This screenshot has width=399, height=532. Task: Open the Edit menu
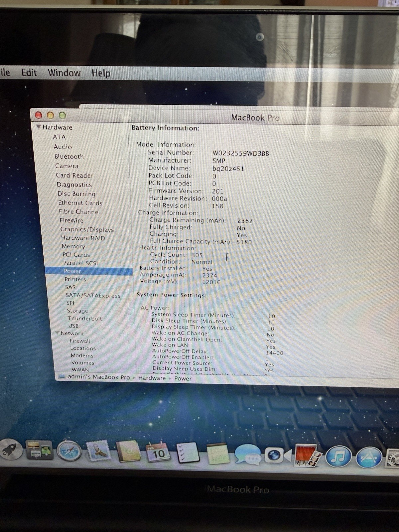pos(29,72)
